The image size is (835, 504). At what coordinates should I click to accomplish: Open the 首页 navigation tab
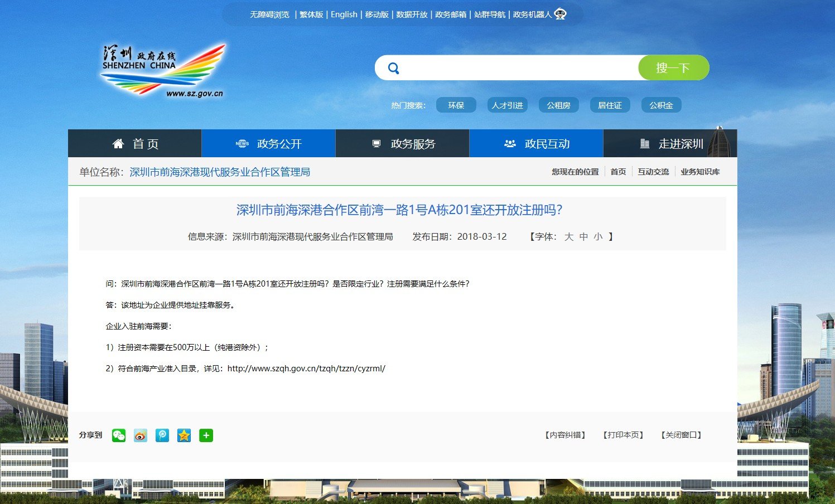coord(134,143)
